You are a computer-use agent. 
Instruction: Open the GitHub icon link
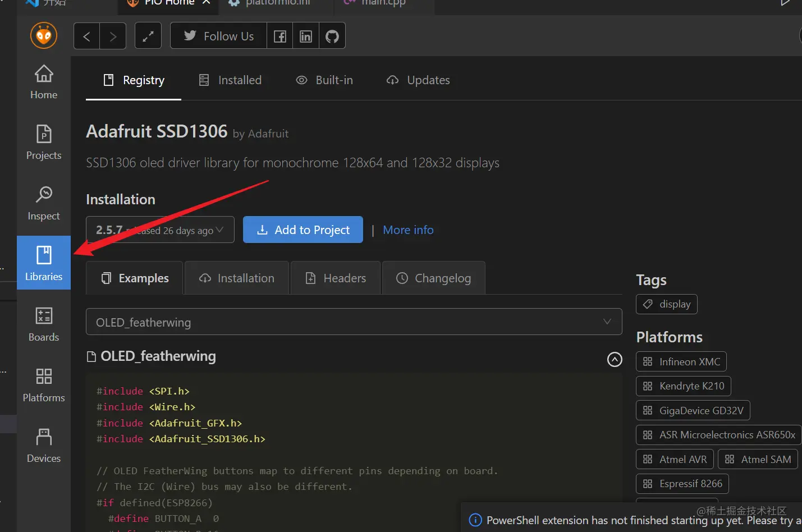[332, 36]
